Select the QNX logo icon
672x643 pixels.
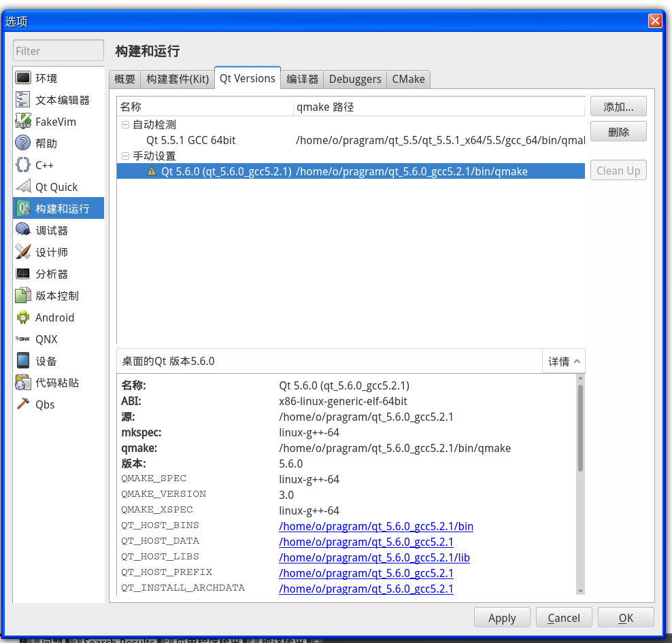(x=23, y=339)
